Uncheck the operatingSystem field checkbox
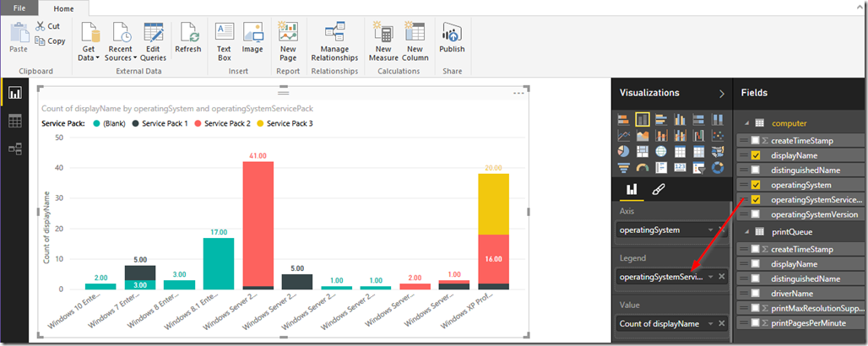The image size is (868, 346). coord(756,185)
